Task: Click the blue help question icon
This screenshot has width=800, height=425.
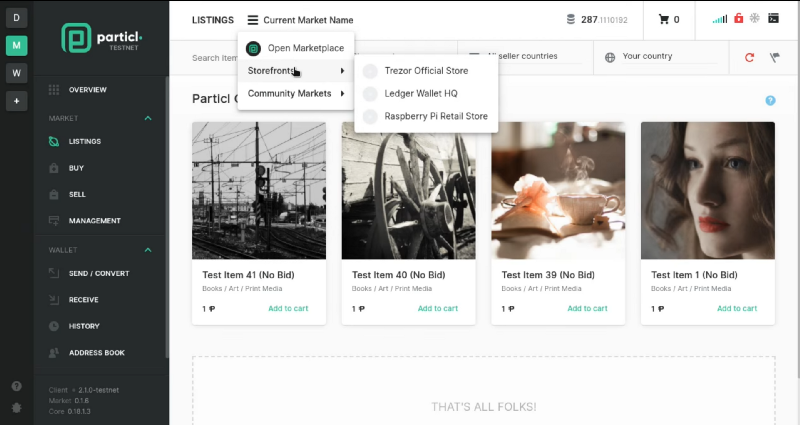Action: click(770, 101)
